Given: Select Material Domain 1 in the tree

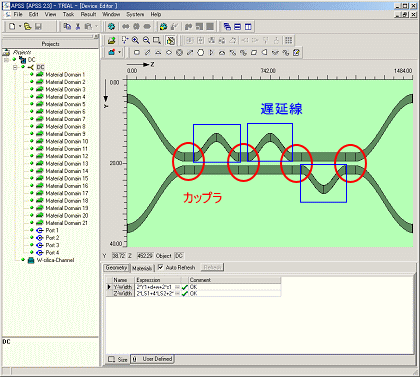Looking at the screenshot, I should point(65,75).
